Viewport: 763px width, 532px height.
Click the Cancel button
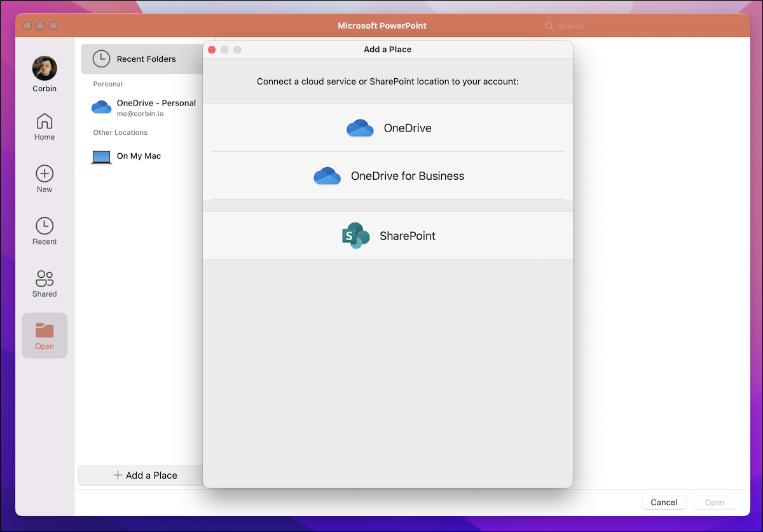[x=664, y=502]
